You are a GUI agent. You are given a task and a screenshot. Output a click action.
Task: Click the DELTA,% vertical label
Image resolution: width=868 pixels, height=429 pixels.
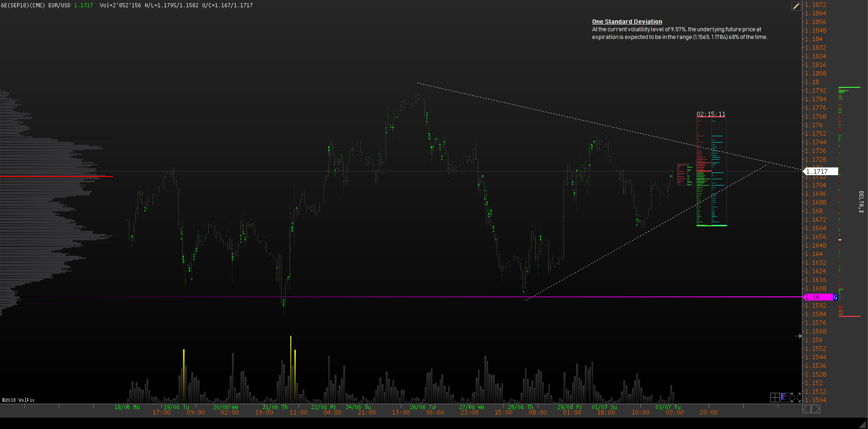pos(861,202)
